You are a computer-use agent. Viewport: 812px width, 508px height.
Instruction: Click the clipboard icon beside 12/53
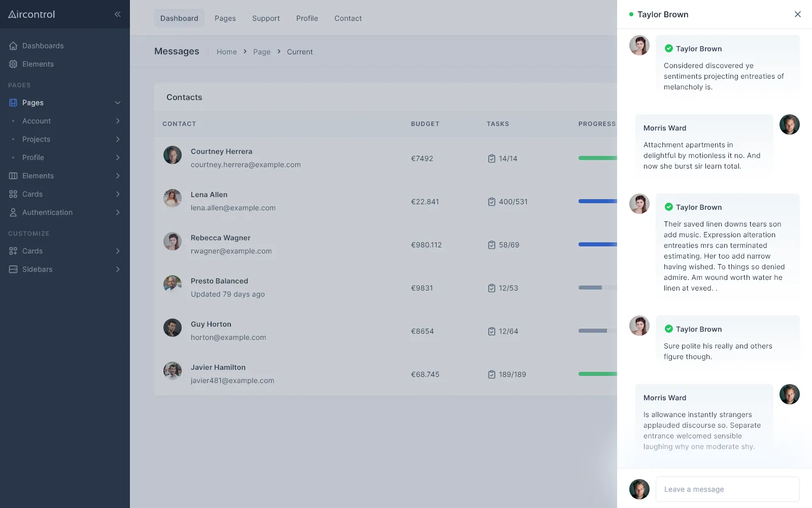(x=491, y=288)
